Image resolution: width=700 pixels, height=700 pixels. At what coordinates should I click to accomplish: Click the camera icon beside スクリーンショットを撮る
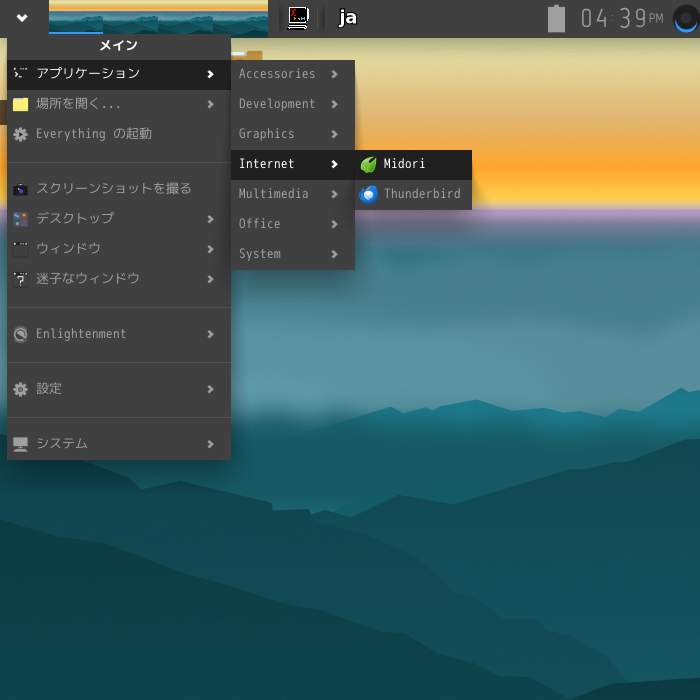point(21,190)
